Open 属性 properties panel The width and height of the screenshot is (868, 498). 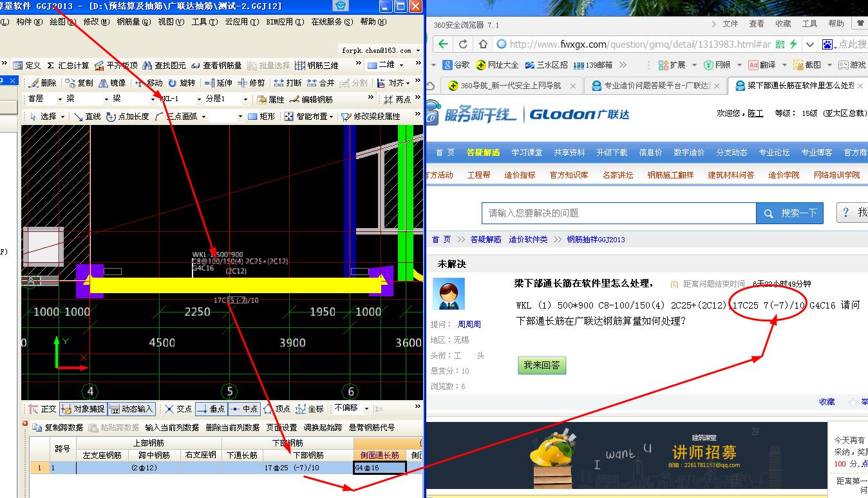click(x=270, y=99)
